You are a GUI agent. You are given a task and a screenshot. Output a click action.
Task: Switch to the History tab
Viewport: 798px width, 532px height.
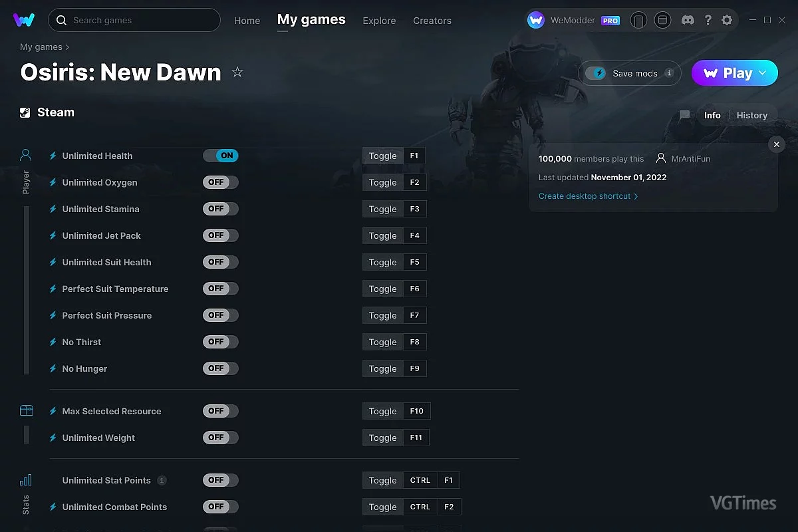pos(752,115)
